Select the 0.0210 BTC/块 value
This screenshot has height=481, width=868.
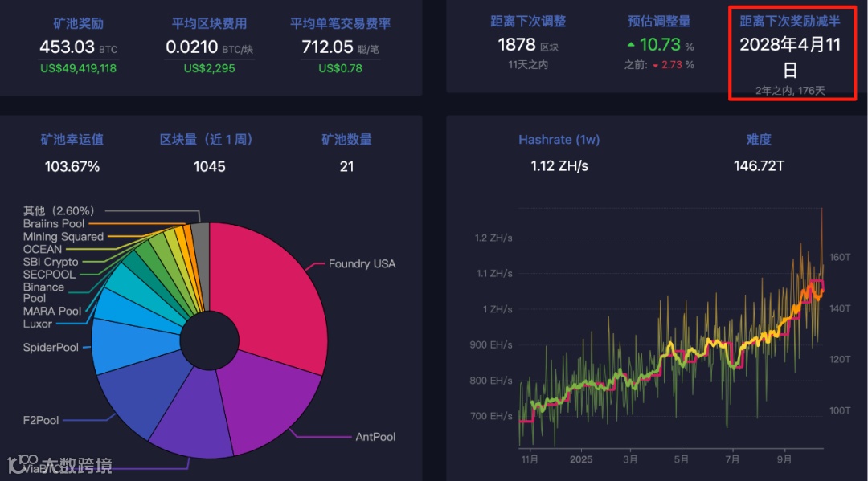[209, 47]
